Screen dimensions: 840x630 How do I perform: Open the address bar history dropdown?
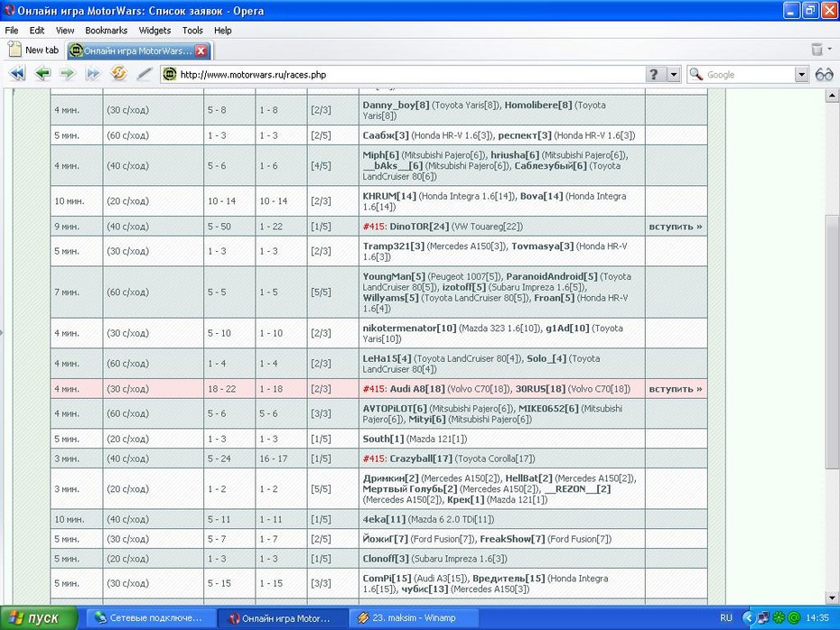point(674,74)
